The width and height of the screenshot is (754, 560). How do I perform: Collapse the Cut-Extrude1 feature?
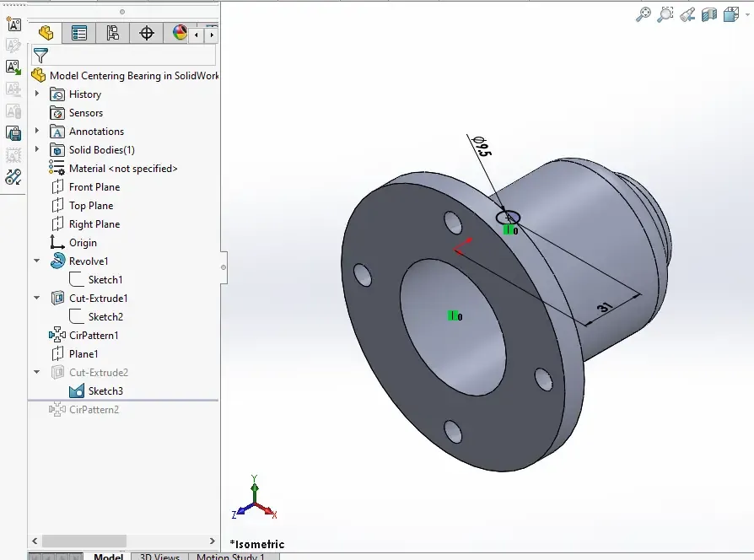tap(37, 298)
